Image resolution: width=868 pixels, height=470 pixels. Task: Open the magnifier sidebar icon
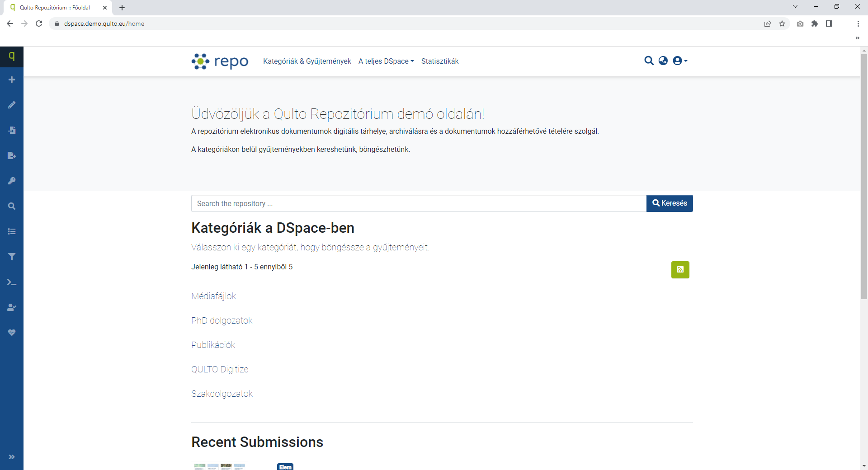(x=12, y=206)
